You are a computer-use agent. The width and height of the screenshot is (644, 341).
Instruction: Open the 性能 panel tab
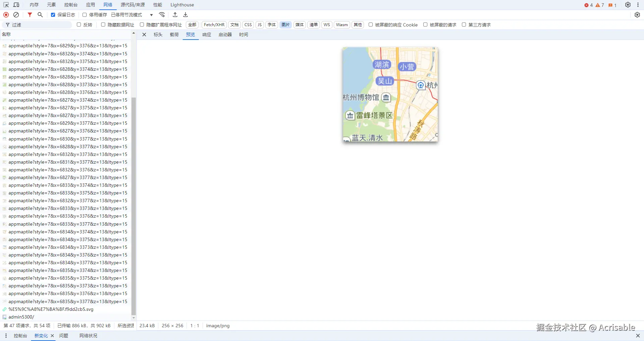(158, 5)
